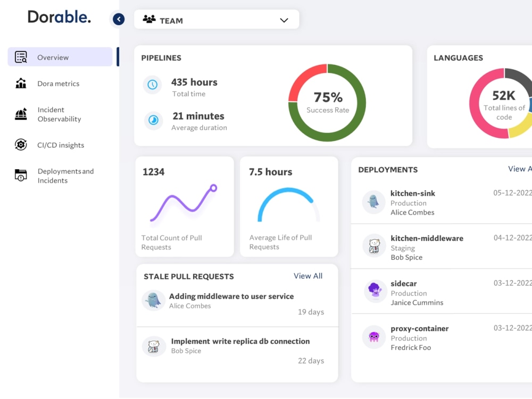The width and height of the screenshot is (532, 399).
Task: Click the sidecar deployment avatar
Action: pos(375,292)
